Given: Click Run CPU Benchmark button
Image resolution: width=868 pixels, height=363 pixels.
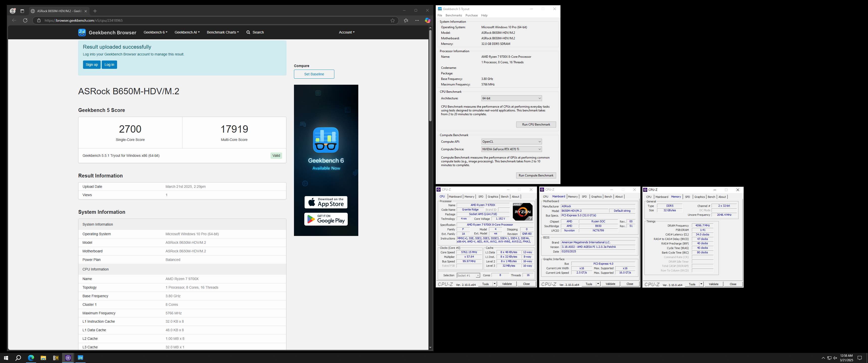Looking at the screenshot, I should click(536, 125).
